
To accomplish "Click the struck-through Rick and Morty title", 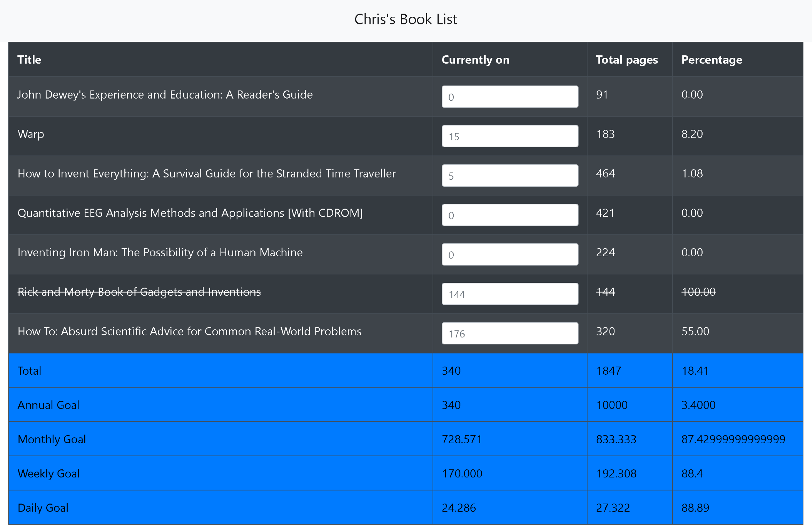I will point(139,292).
